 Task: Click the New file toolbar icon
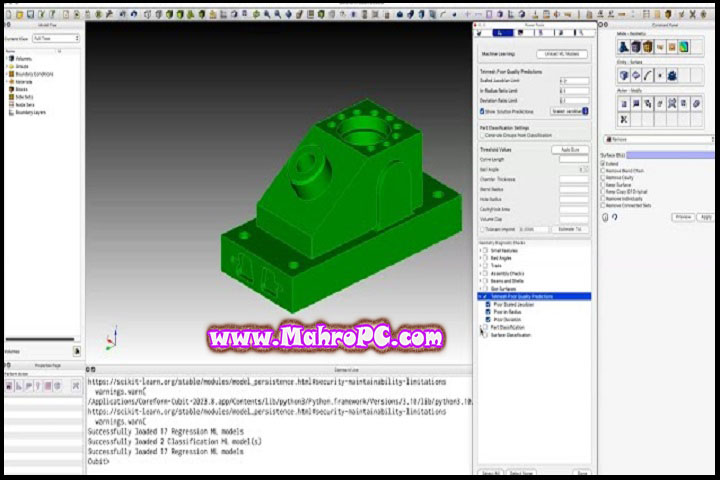(x=9, y=15)
